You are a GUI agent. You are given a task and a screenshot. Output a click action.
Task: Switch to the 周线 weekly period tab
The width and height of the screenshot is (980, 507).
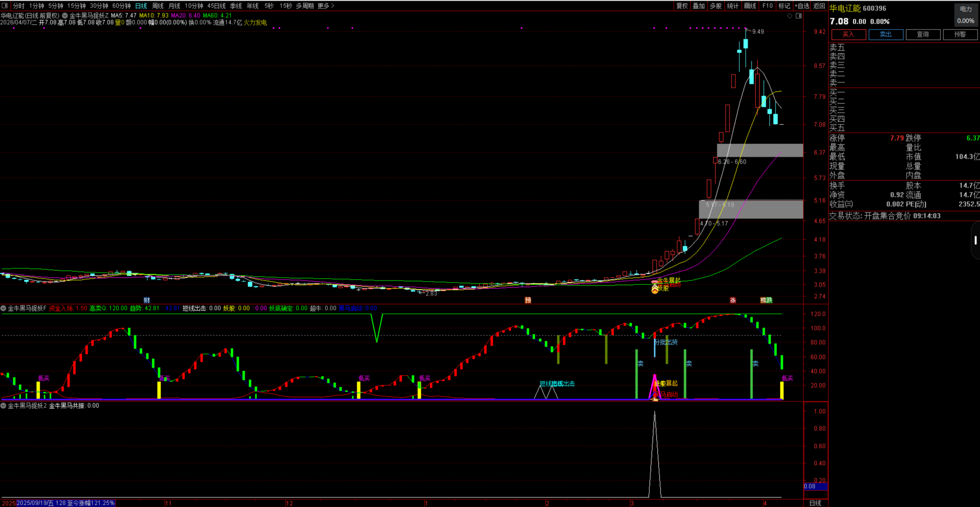pos(158,6)
